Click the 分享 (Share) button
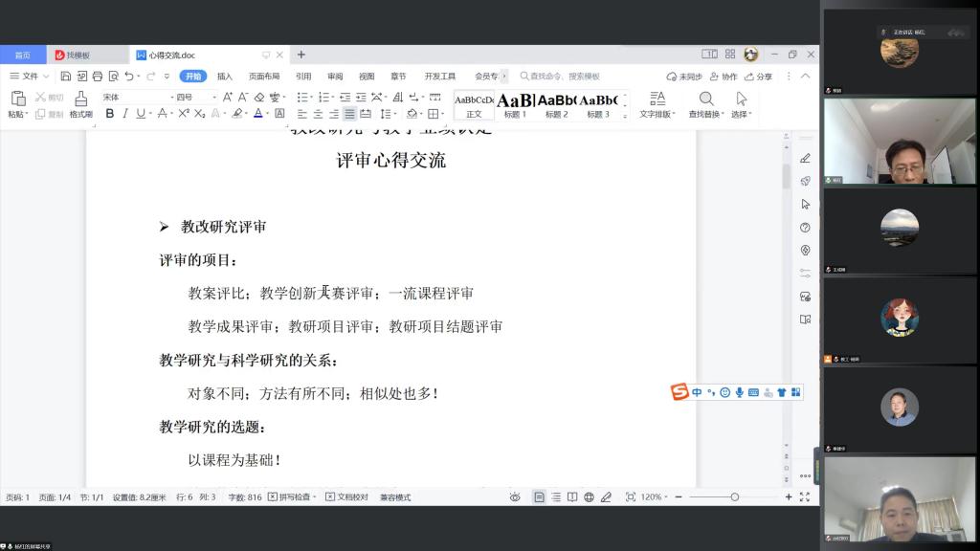This screenshot has width=980, height=551. pos(759,77)
